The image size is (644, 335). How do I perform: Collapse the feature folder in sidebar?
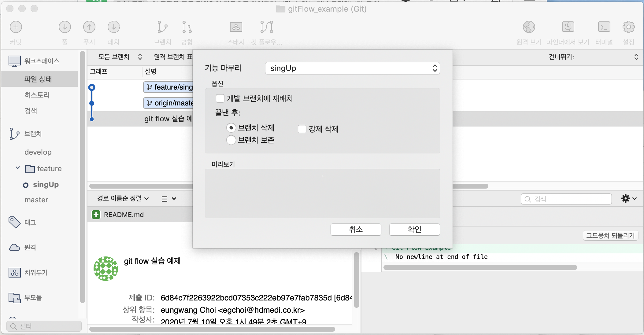point(18,168)
